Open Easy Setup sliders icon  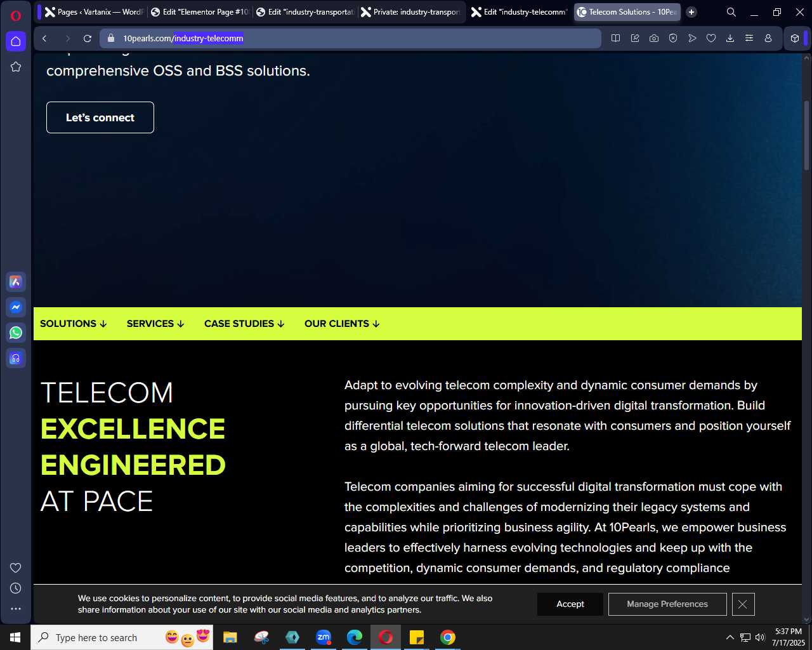pos(749,38)
